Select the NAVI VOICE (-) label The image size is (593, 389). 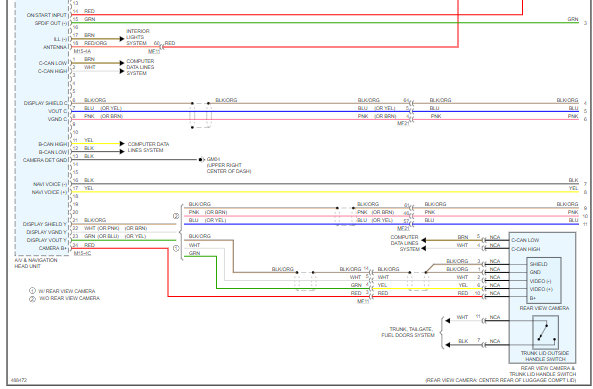[x=50, y=184]
